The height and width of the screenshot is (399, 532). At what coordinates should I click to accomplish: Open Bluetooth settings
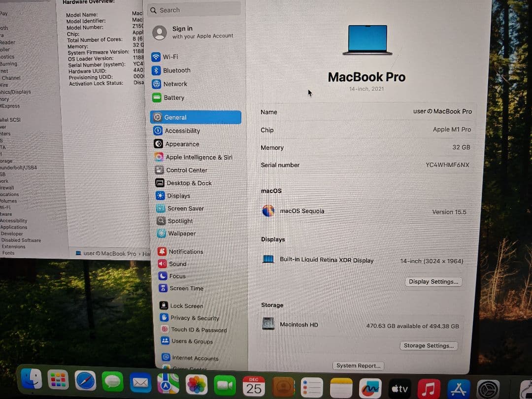click(x=177, y=70)
